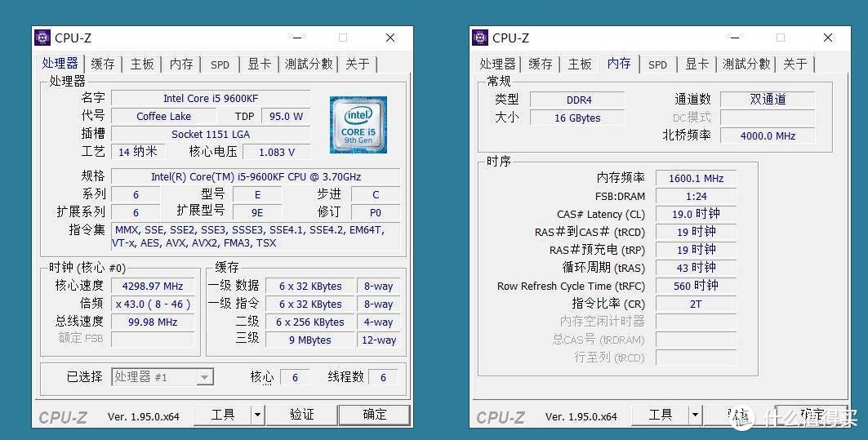Open 关于 tab in the processor window

tap(358, 64)
